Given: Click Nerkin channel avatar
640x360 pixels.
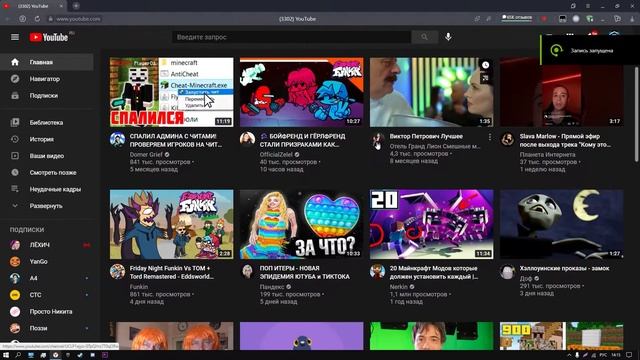Looking at the screenshot, I should [377, 271].
